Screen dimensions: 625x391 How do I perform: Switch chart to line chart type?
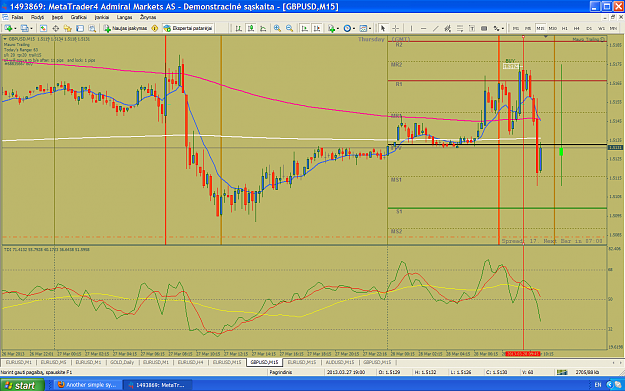263,28
